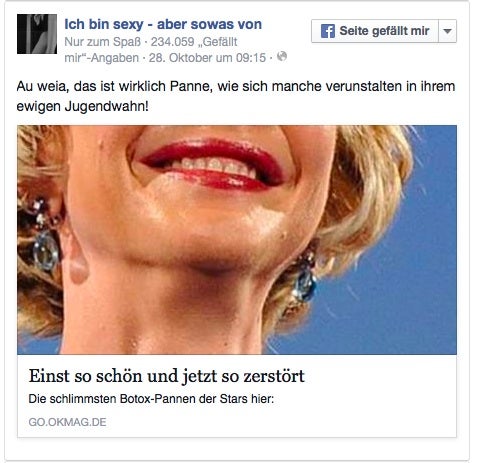Viewport: 478px width, 463px height.
Task: Click the red lips in the preview photo
Action: coord(214,164)
